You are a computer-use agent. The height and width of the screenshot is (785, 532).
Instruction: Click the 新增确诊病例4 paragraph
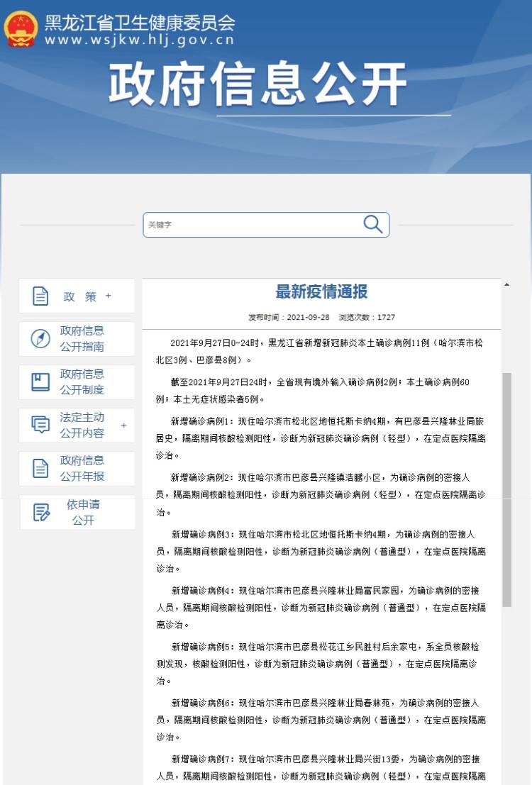[x=321, y=607]
